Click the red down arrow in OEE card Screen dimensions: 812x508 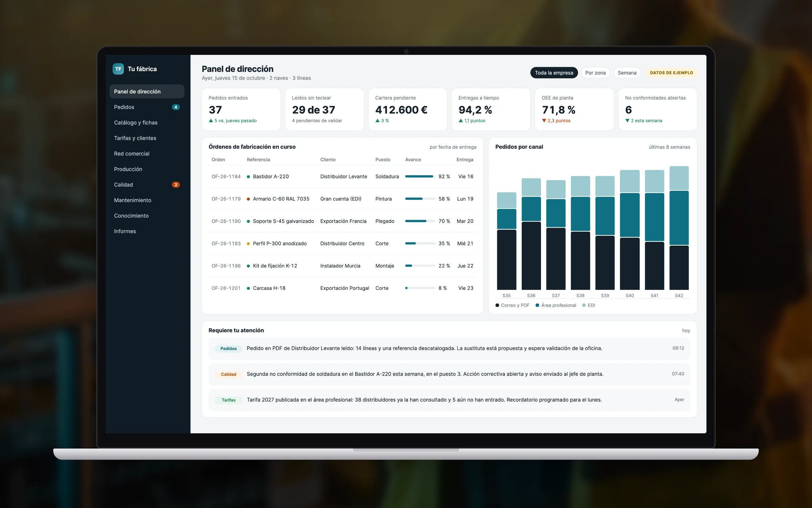click(x=544, y=121)
